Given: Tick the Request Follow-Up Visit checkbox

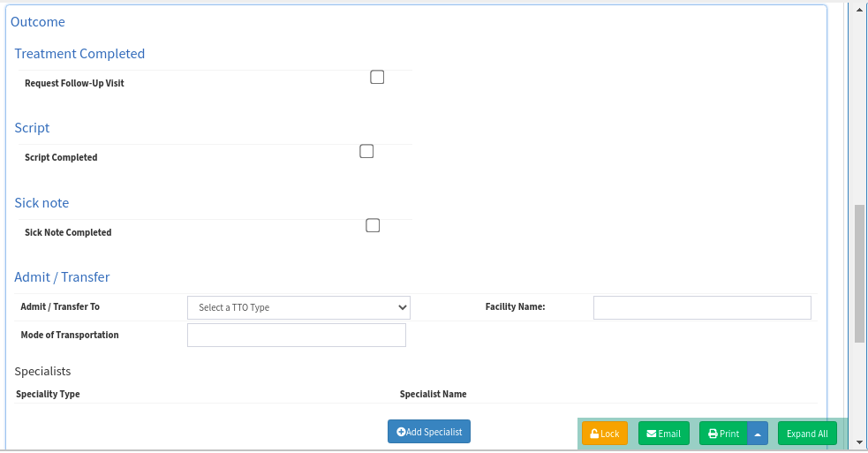Looking at the screenshot, I should 377,77.
